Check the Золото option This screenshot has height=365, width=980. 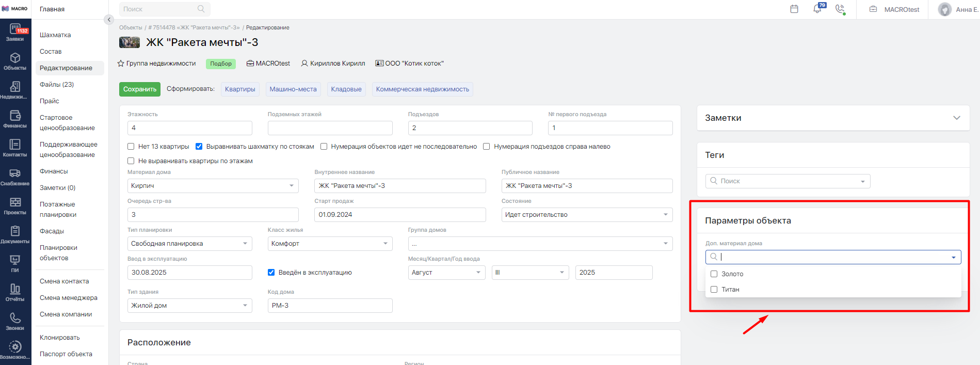coord(714,274)
